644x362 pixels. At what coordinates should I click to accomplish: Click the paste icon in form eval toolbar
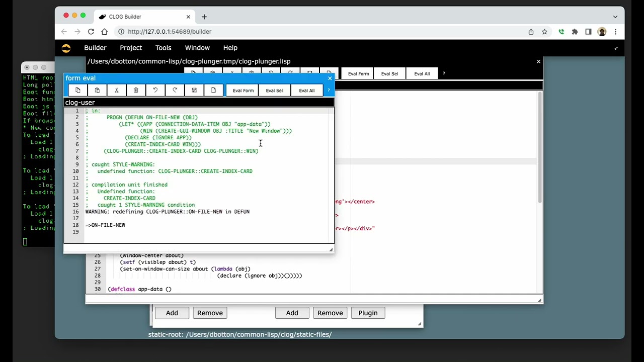[97, 90]
